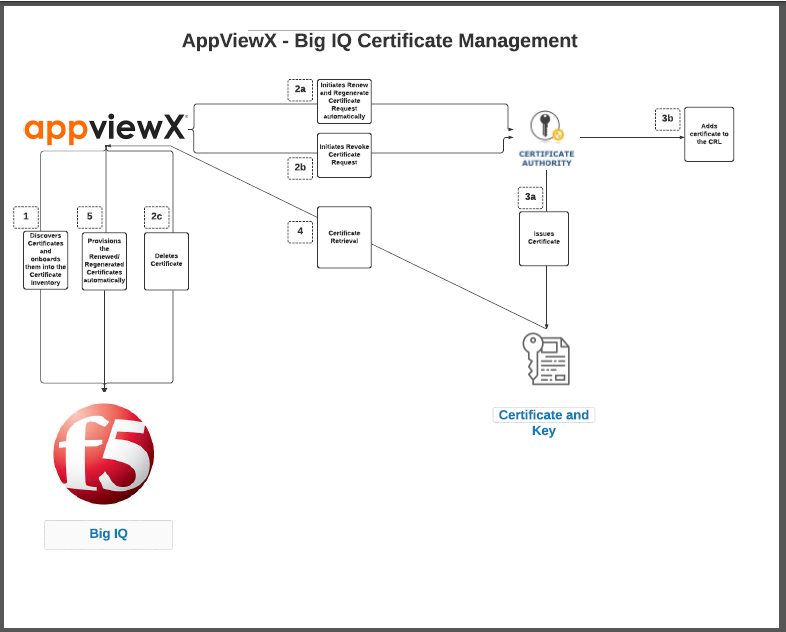Select the 'Certificate Retrieval' box
The image size is (786, 632).
coord(344,238)
